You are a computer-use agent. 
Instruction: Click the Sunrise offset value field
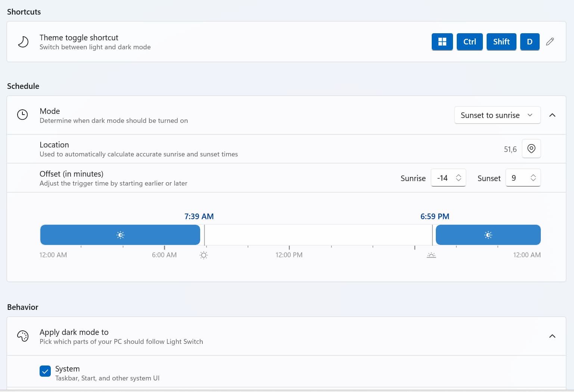(x=444, y=178)
